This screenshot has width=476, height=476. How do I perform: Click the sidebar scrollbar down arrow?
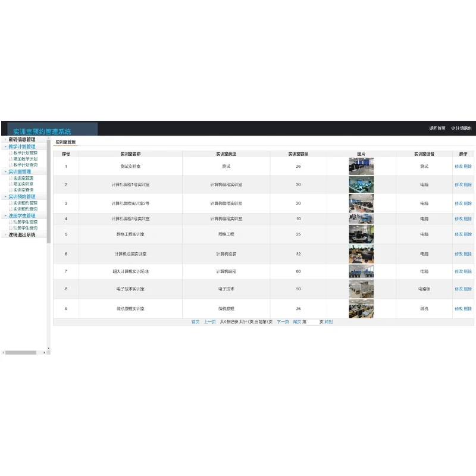point(49,349)
